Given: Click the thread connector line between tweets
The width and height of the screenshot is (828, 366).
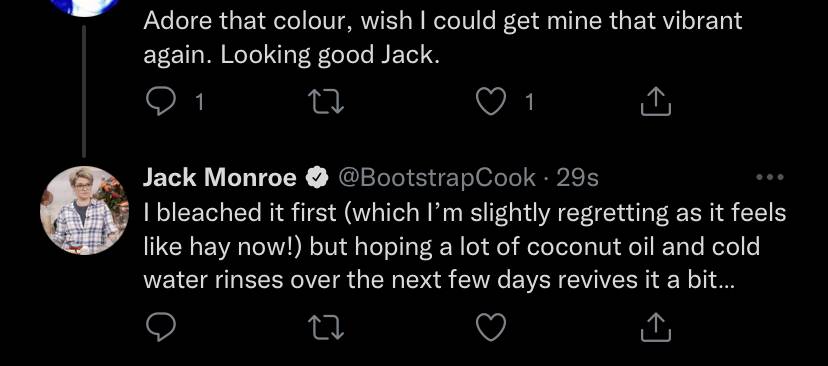Looking at the screenshot, I should pos(84,91).
